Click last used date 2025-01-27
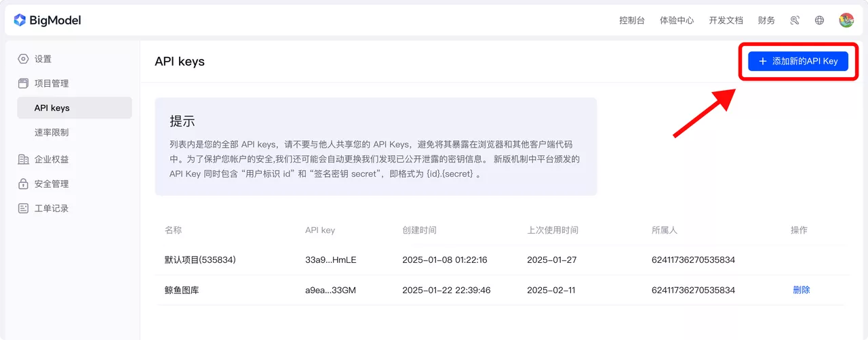 pyautogui.click(x=551, y=260)
